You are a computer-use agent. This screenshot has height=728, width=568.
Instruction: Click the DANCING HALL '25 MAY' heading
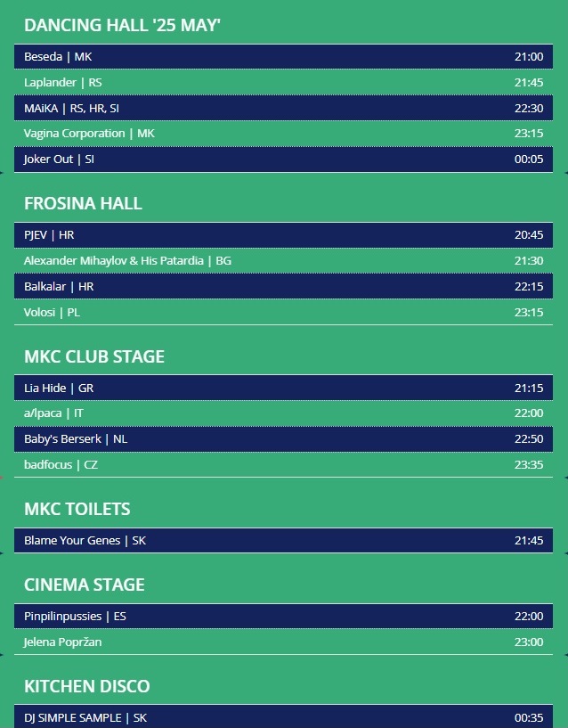(x=122, y=25)
